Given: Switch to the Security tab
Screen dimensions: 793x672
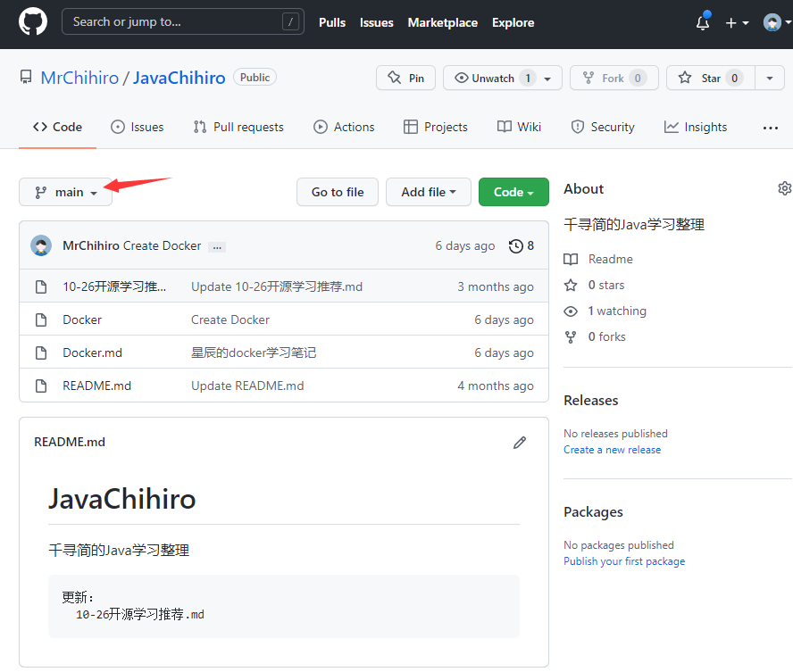Looking at the screenshot, I should tap(602, 127).
